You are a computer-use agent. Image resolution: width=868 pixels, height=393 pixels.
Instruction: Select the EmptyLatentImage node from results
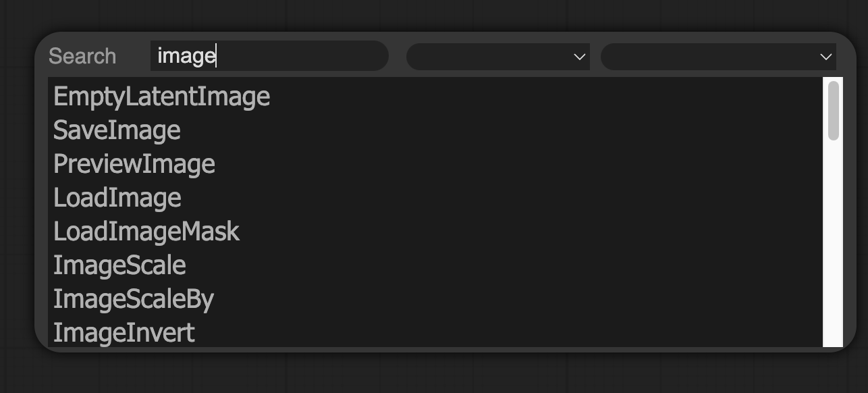click(161, 97)
